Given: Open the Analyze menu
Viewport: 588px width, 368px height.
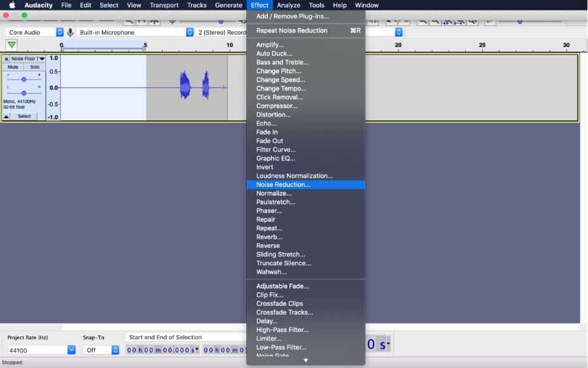Looking at the screenshot, I should pyautogui.click(x=288, y=5).
